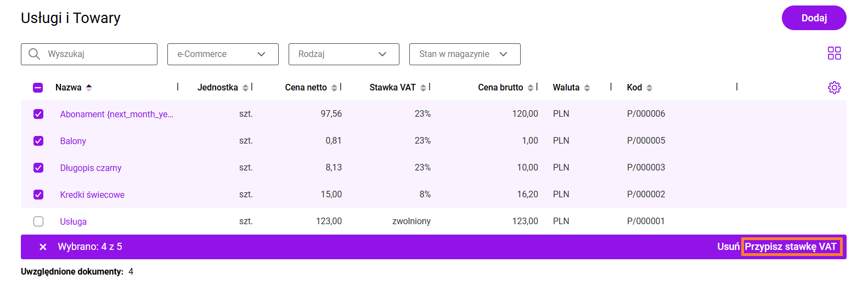Clear selection with the X icon

coord(43,247)
